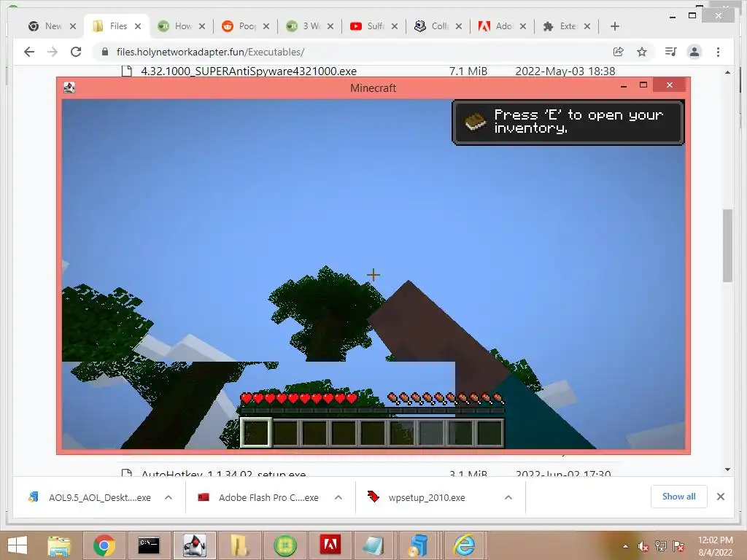Viewport: 747px width, 560px height.
Task: Open the blue installer taskbar icon
Action: coord(419,545)
